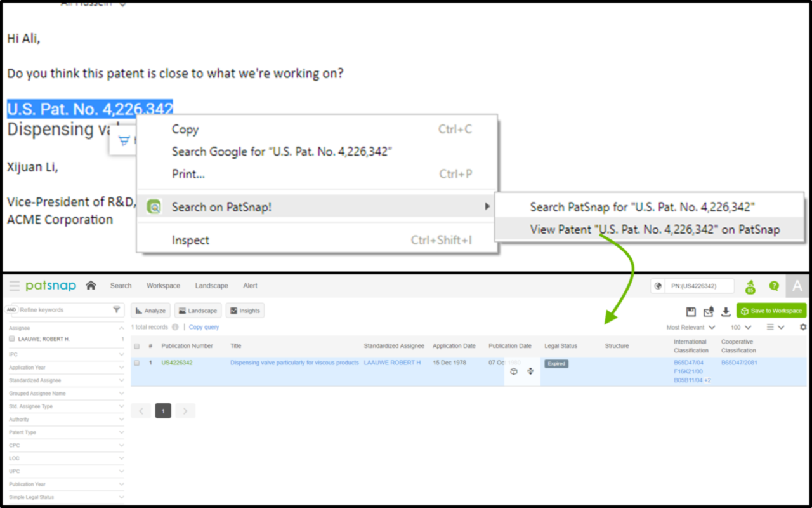This screenshot has height=508, width=812.
Task: Choose Print... in the context menu
Action: (317, 174)
